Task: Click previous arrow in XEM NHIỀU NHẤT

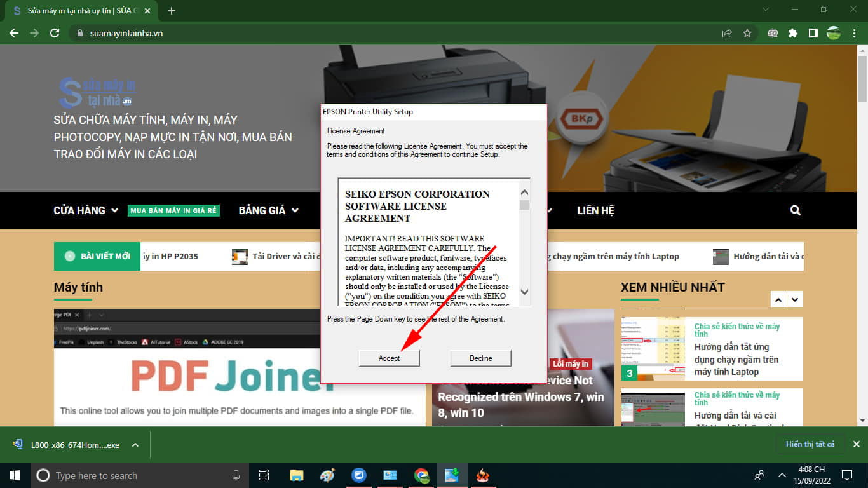Action: 778,299
